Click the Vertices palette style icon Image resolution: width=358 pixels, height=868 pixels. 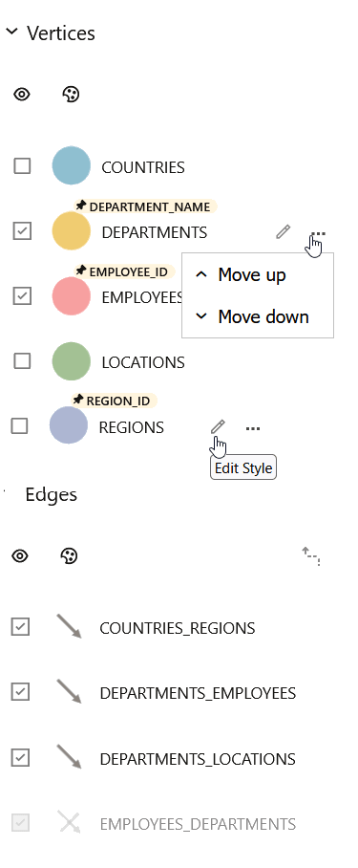point(71,95)
